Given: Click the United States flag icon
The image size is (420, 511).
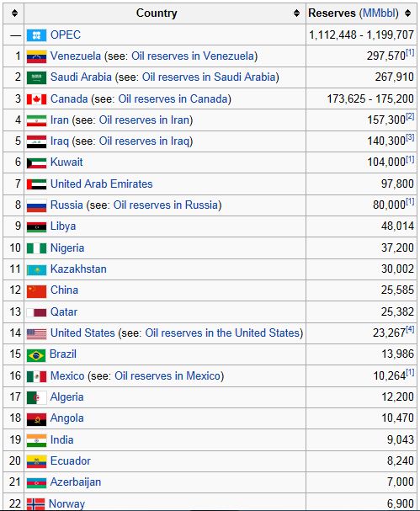Looking at the screenshot, I should (x=36, y=333).
